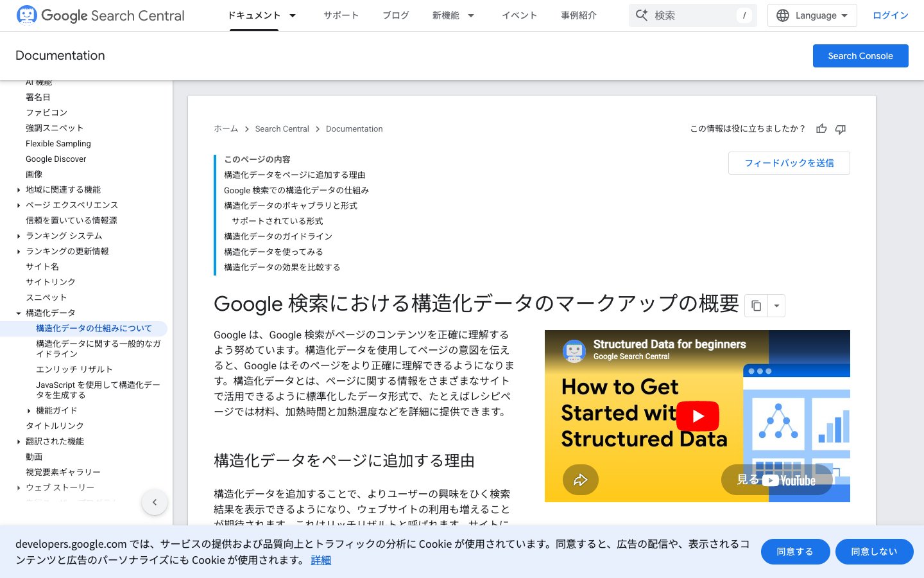Open the イベント tab

(x=519, y=15)
